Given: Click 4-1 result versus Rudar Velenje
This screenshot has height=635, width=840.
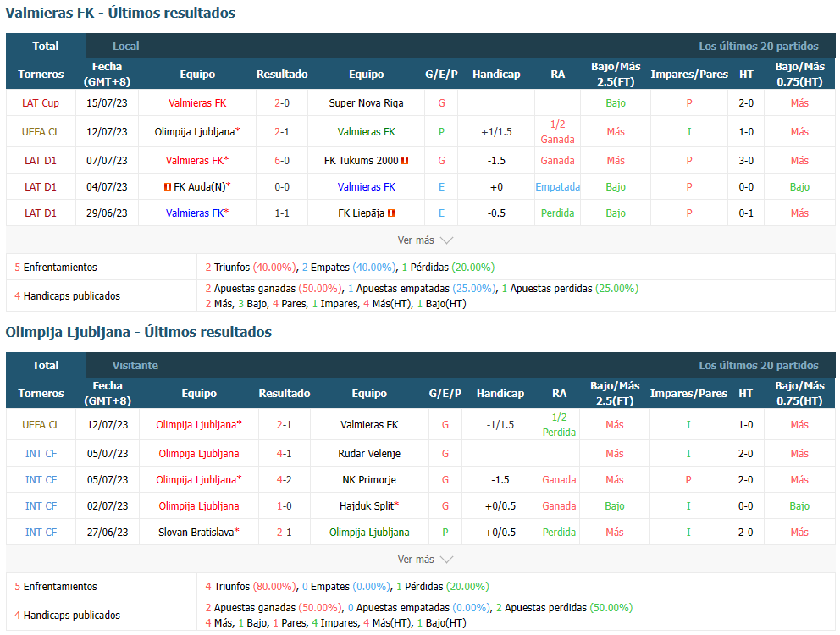Looking at the screenshot, I should (284, 454).
